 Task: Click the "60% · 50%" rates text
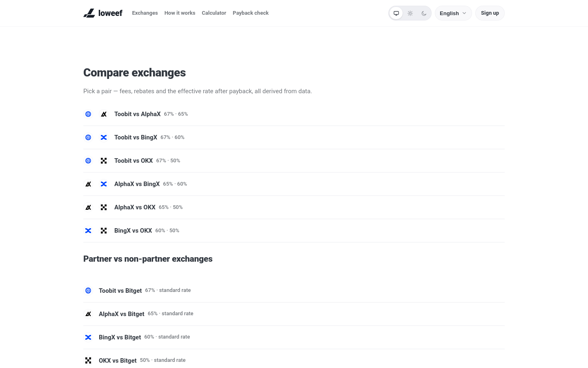click(167, 231)
